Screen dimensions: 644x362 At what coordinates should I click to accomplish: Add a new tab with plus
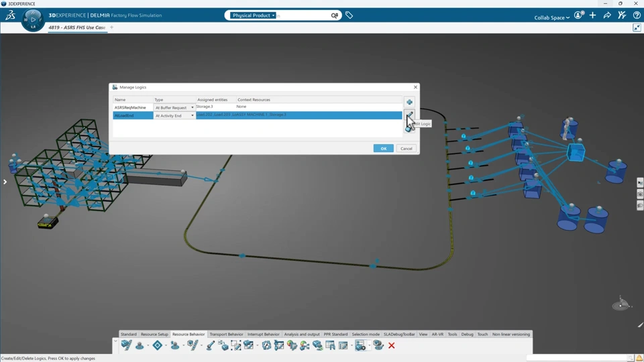click(112, 27)
